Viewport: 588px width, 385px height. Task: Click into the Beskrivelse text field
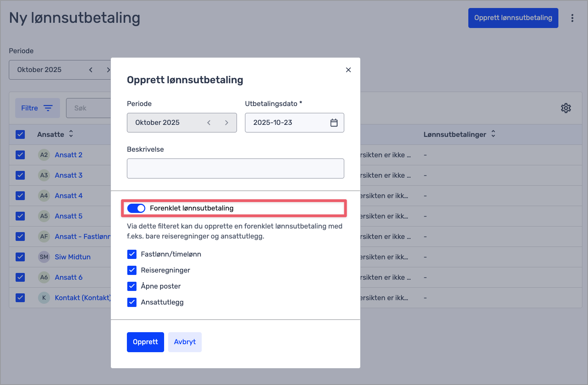click(235, 168)
